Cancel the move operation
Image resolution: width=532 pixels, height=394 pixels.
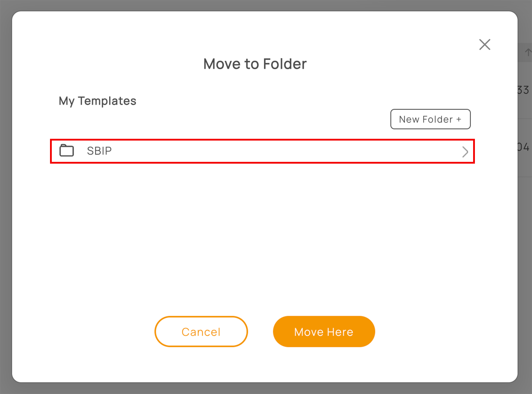pos(201,332)
